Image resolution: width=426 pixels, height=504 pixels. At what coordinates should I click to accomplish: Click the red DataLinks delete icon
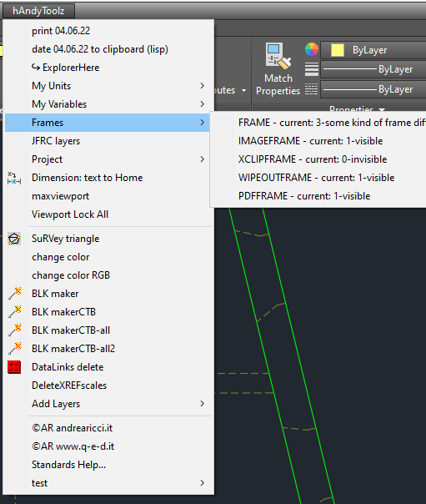[14, 367]
